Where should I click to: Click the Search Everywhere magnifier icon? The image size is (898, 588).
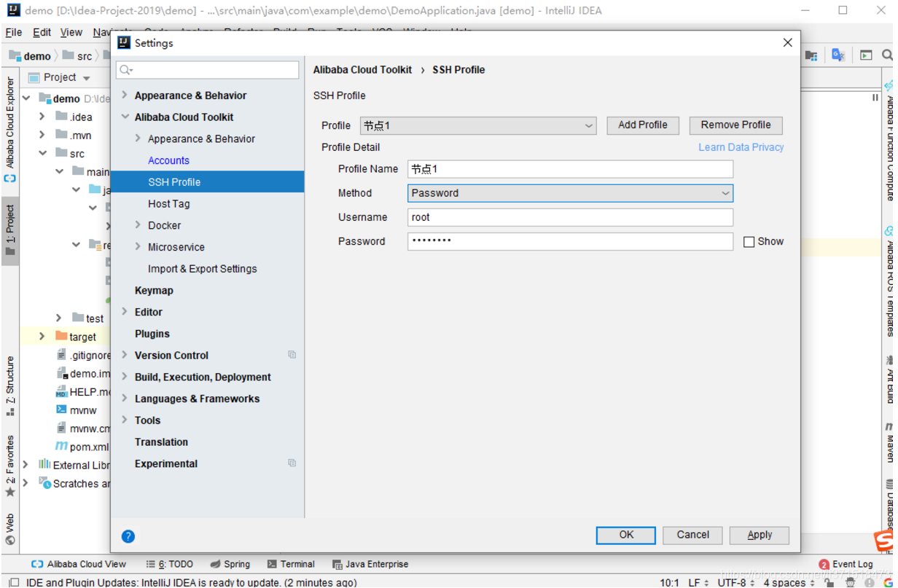(887, 55)
